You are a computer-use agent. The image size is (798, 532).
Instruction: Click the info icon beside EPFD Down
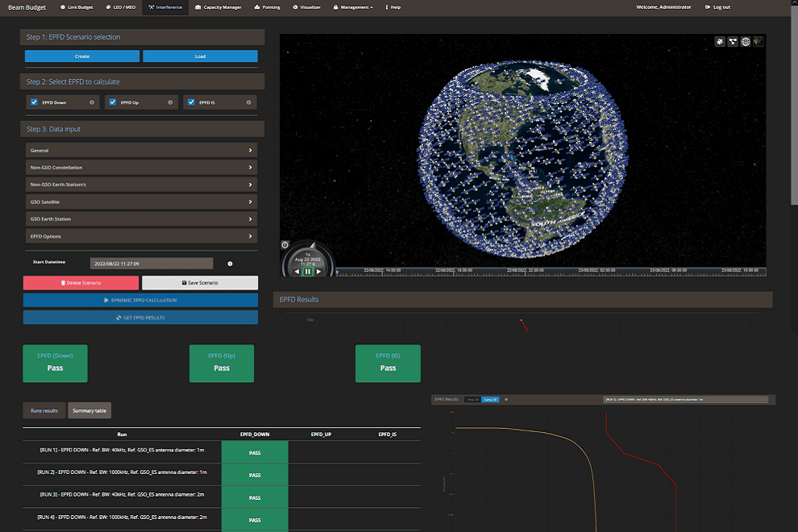[91, 102]
